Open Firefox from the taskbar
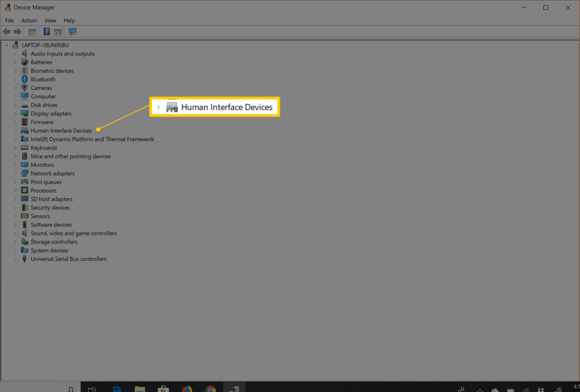 (187, 389)
